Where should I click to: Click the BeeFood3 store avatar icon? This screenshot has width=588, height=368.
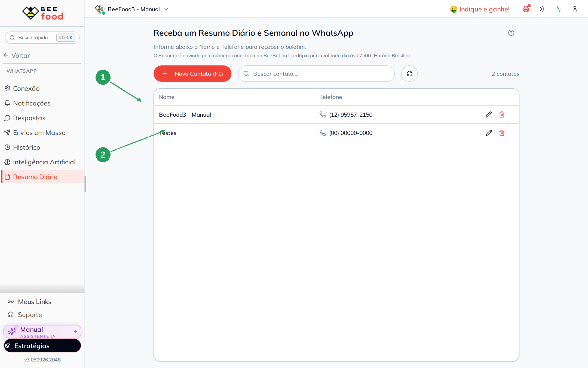tap(100, 9)
